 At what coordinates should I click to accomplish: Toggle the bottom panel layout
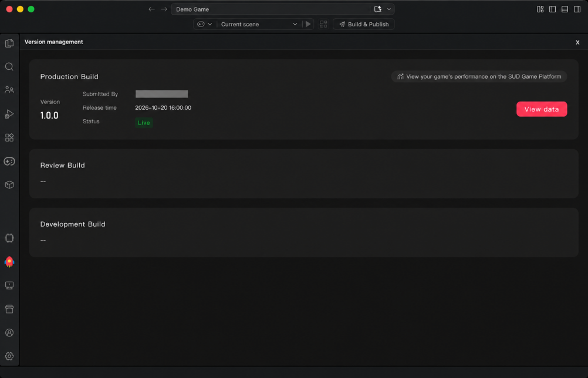coord(565,9)
